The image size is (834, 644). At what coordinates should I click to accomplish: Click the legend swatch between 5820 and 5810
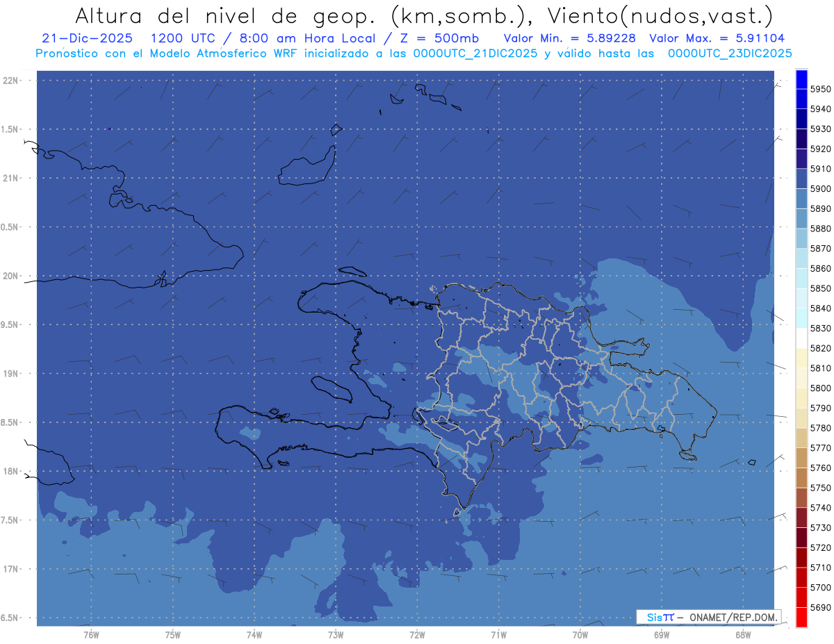[801, 358]
